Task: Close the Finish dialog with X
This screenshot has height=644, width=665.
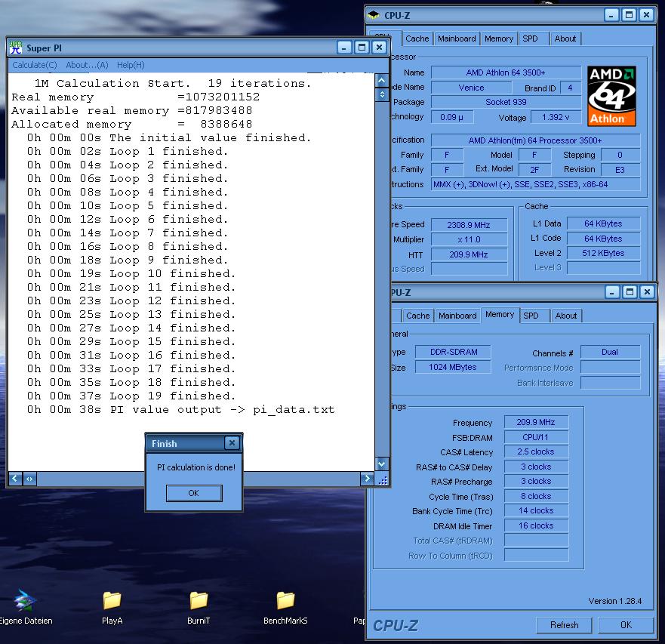Action: [232, 443]
